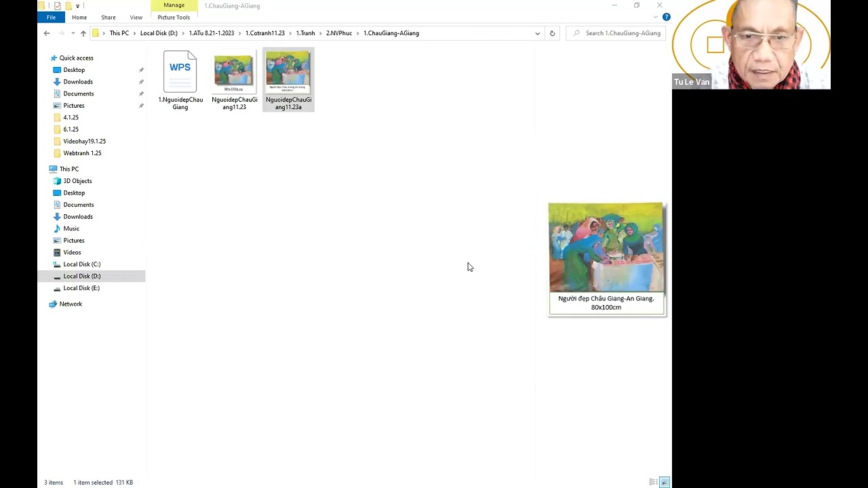Open the address bar history dropdown
868x488 pixels.
pos(537,33)
